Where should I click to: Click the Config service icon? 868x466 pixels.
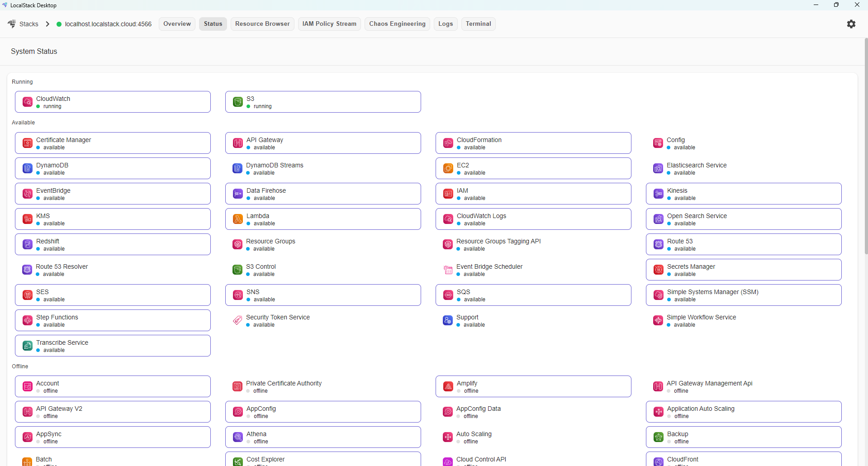(658, 143)
